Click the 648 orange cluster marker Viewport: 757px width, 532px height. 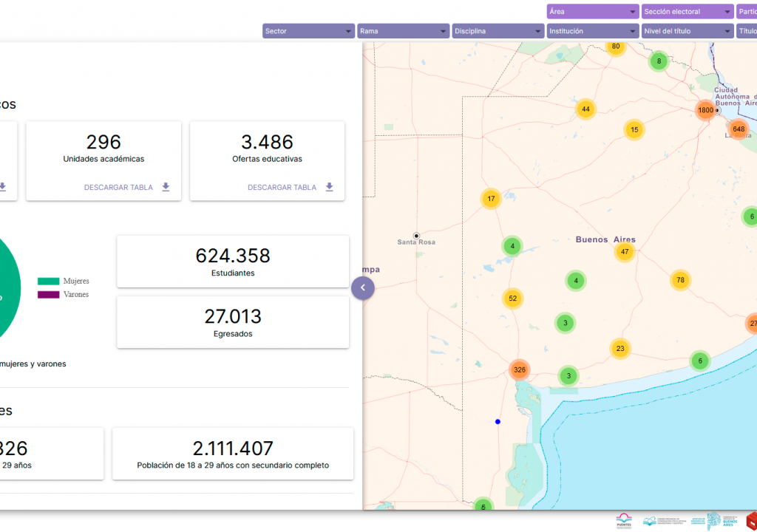click(x=739, y=129)
